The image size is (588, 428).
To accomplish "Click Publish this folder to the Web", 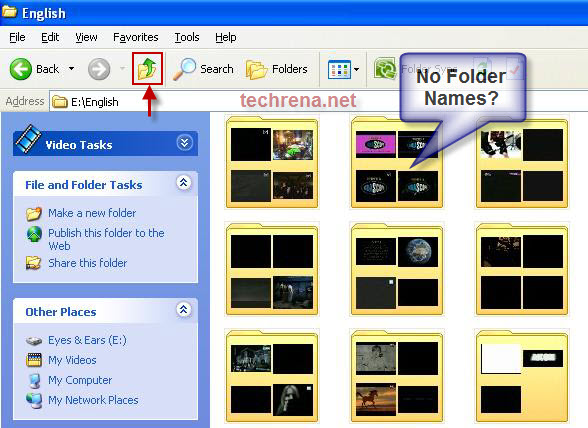I will click(106, 239).
